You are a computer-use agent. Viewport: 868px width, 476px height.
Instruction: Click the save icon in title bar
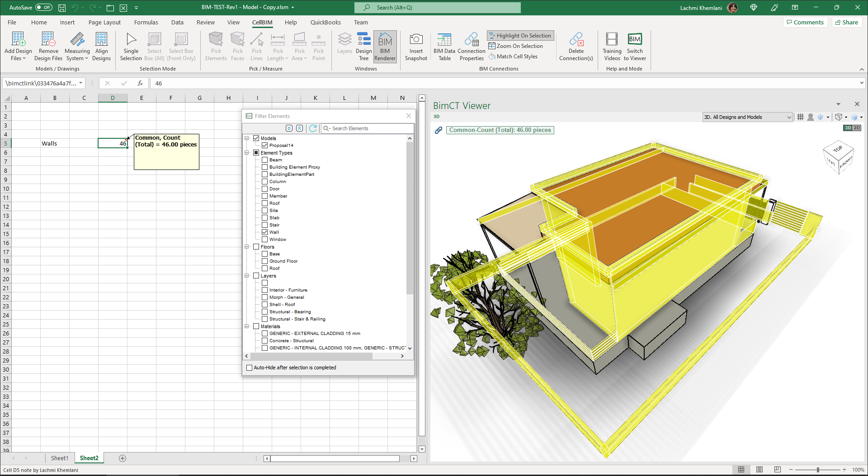(x=62, y=8)
